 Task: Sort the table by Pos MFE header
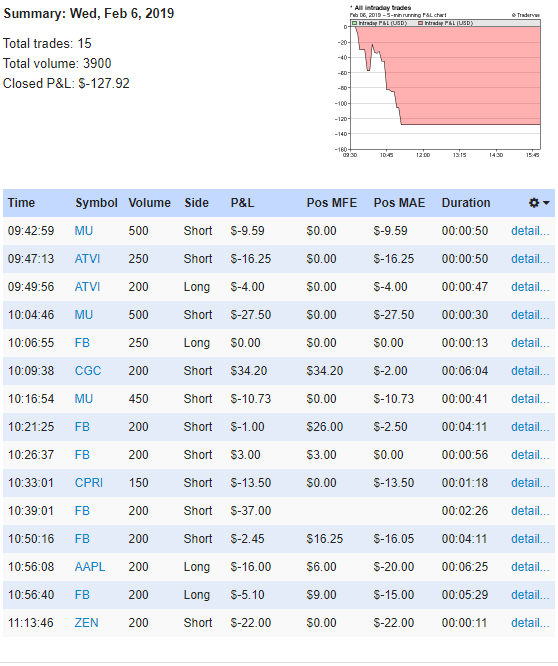pos(332,203)
